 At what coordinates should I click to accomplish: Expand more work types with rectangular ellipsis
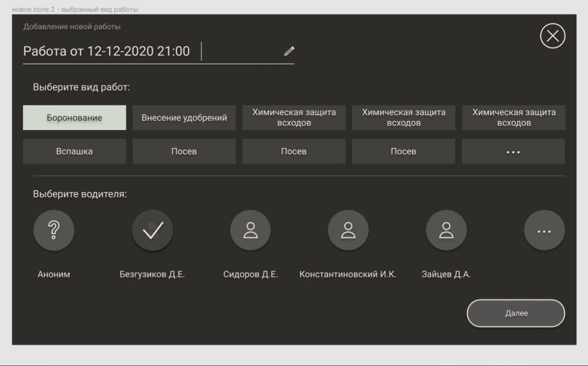(x=513, y=152)
